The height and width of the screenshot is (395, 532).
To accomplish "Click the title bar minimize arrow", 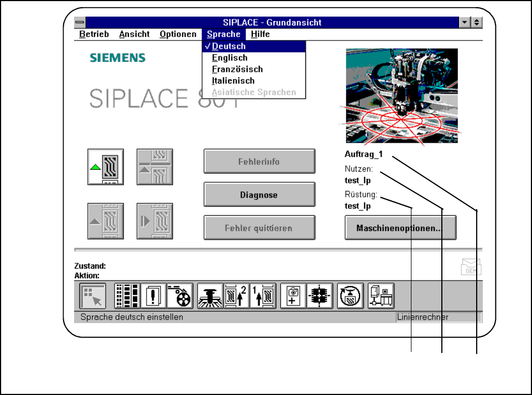I will (465, 22).
